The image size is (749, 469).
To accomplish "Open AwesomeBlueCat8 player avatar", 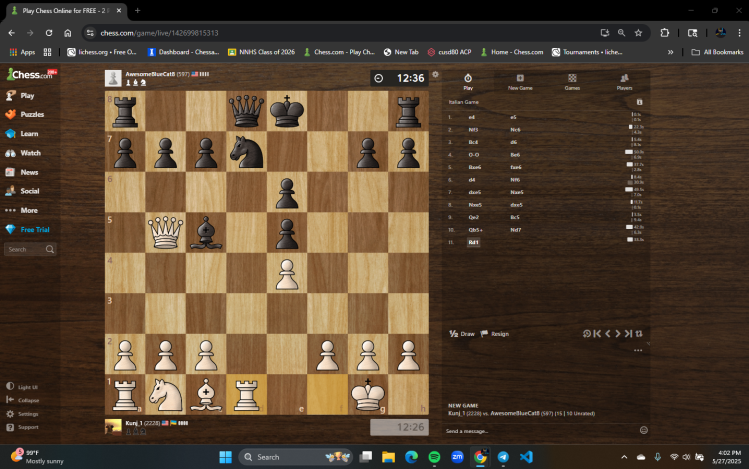I will tap(113, 78).
